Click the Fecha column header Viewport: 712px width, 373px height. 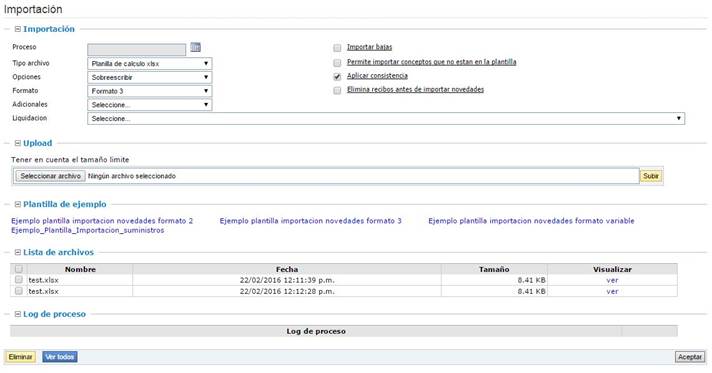pyautogui.click(x=287, y=269)
